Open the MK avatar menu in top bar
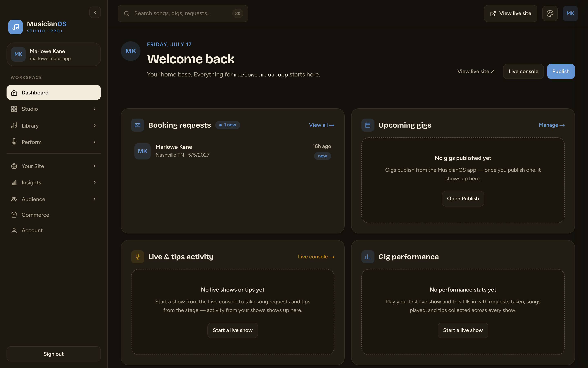 click(x=570, y=13)
